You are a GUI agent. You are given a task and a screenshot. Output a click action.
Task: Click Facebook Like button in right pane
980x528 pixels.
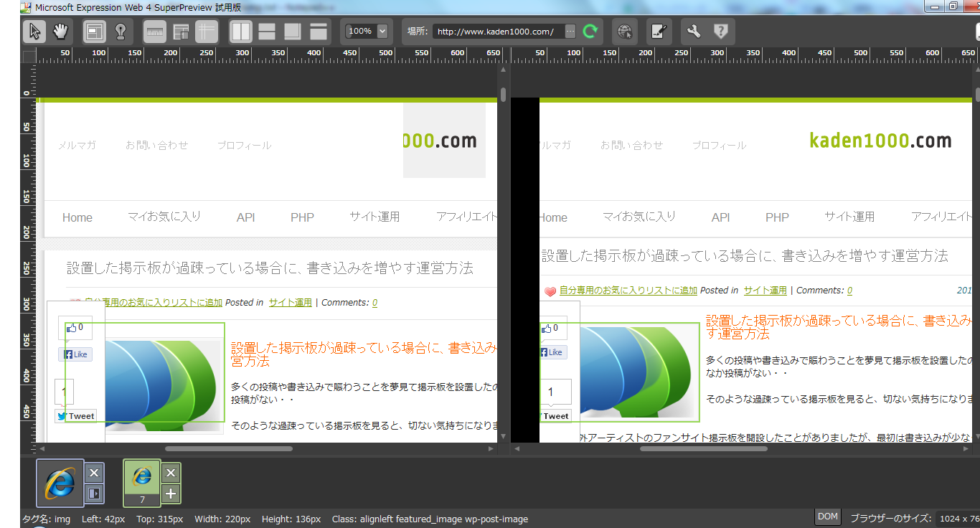[x=553, y=352]
